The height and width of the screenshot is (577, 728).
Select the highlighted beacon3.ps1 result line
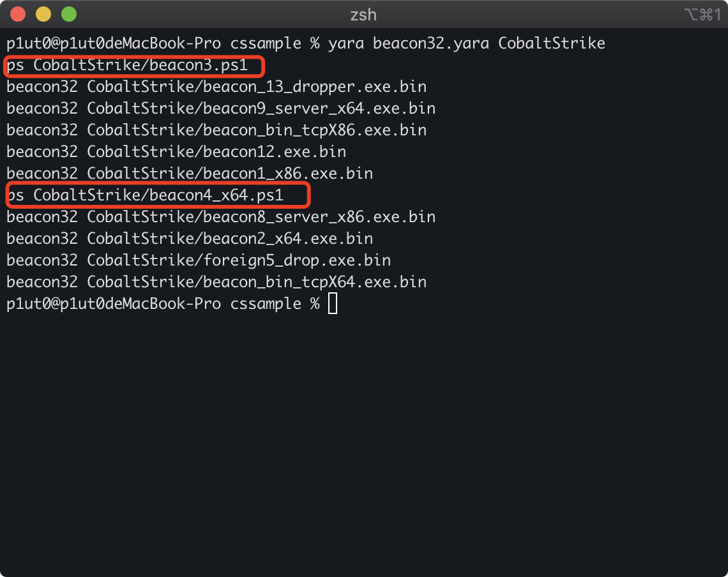tap(127, 65)
